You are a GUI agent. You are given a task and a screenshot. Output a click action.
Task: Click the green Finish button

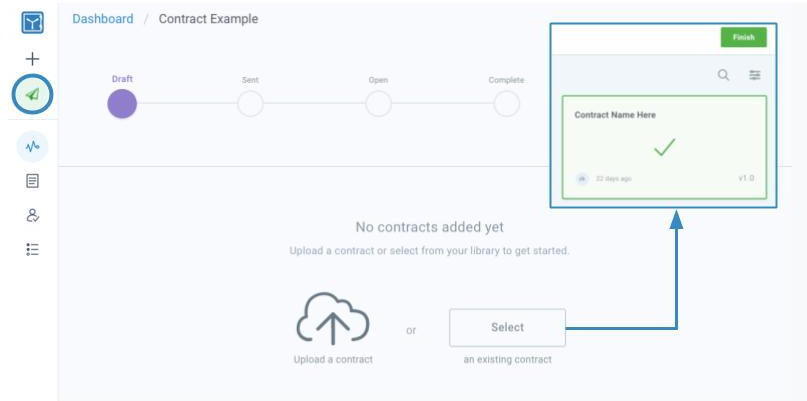tap(744, 38)
